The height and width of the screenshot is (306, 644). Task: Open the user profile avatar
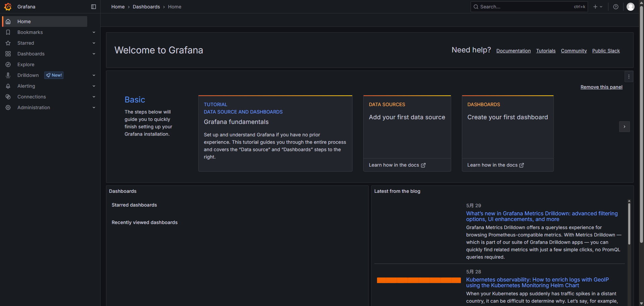coord(631,7)
